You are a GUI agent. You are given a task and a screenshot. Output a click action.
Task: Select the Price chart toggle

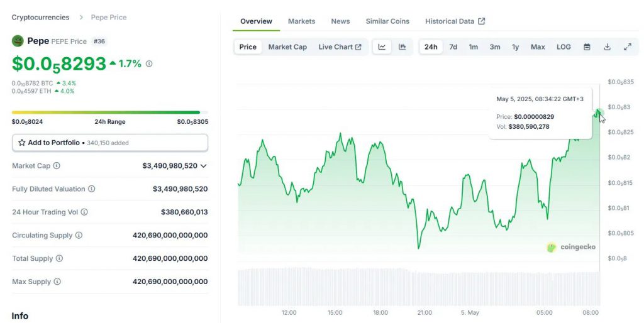pos(248,47)
